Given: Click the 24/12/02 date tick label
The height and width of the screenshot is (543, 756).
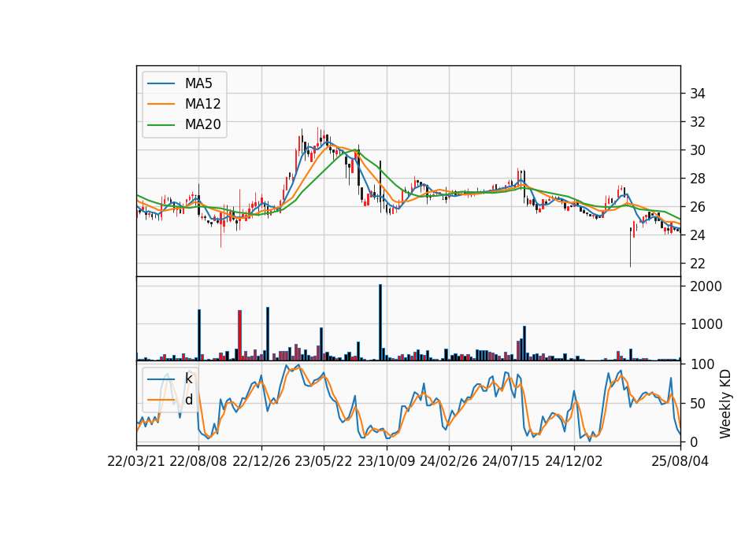Looking at the screenshot, I should click(x=574, y=461).
